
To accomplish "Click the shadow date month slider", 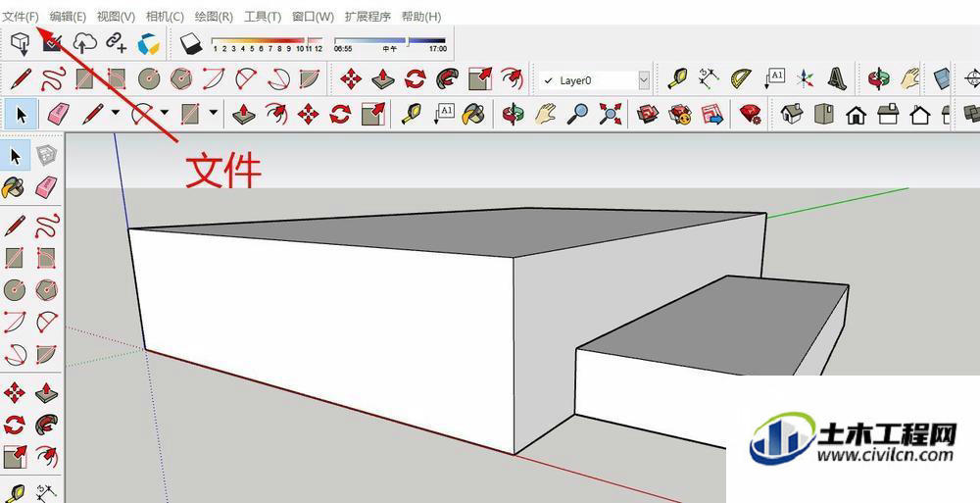I will point(267,42).
